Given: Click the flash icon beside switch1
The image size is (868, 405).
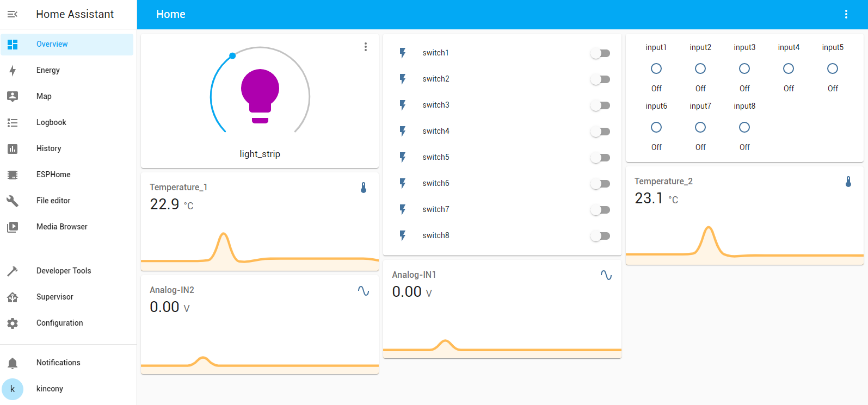Looking at the screenshot, I should (x=403, y=53).
